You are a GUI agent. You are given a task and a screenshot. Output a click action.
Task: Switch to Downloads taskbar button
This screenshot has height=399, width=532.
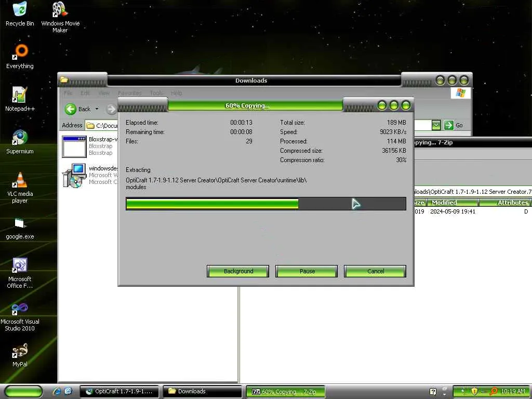[x=202, y=392]
